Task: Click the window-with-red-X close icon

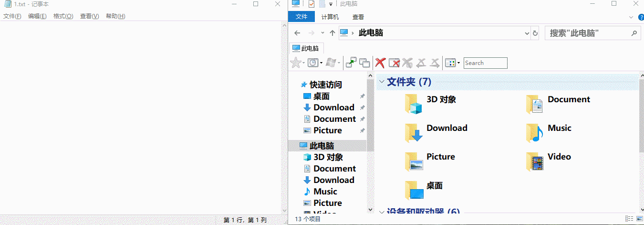Action: click(394, 63)
